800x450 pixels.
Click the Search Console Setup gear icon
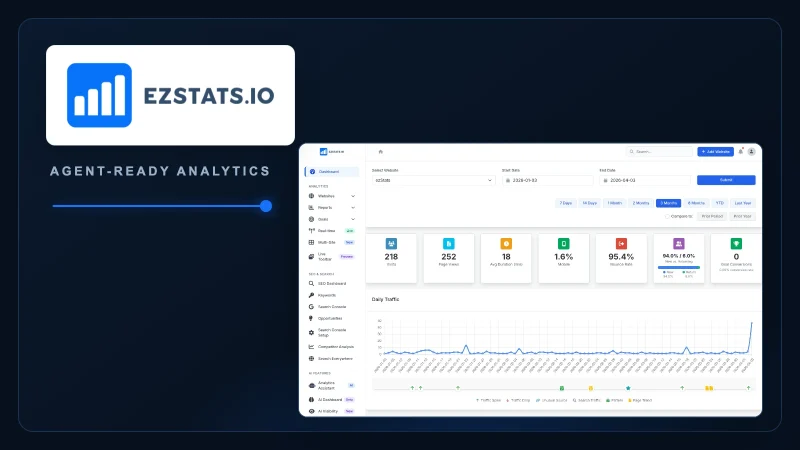pos(311,333)
